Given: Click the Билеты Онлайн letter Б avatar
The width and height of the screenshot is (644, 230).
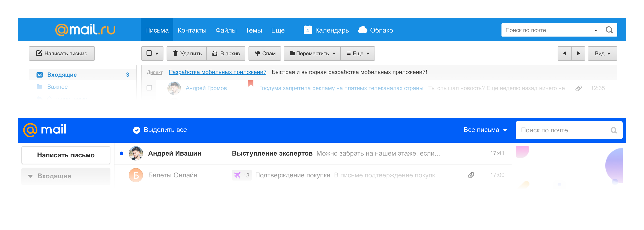Looking at the screenshot, I should [x=136, y=175].
